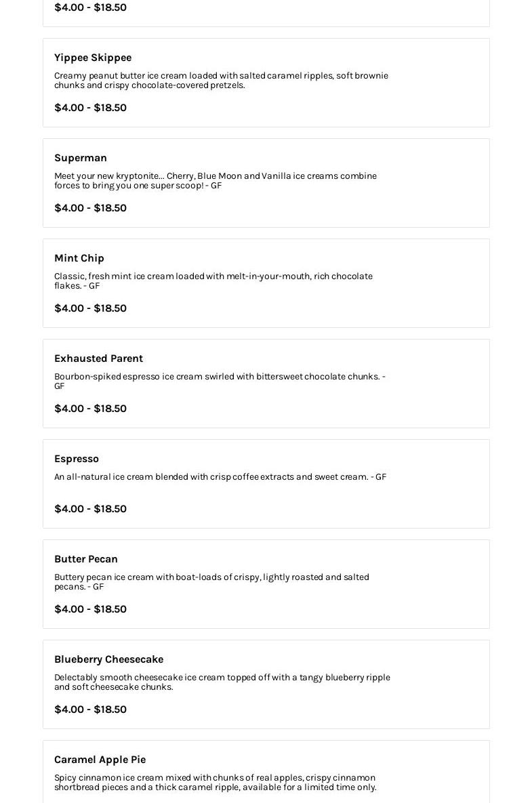The height and width of the screenshot is (803, 532).
Task: Click the Mint Chip chocolate flakes description
Action: [x=213, y=281]
